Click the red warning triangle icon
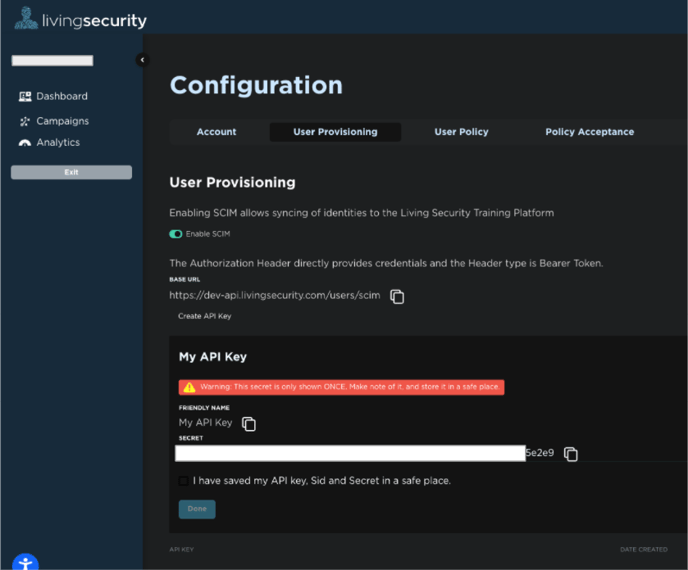Screen dimensions: 688x570 coord(189,387)
